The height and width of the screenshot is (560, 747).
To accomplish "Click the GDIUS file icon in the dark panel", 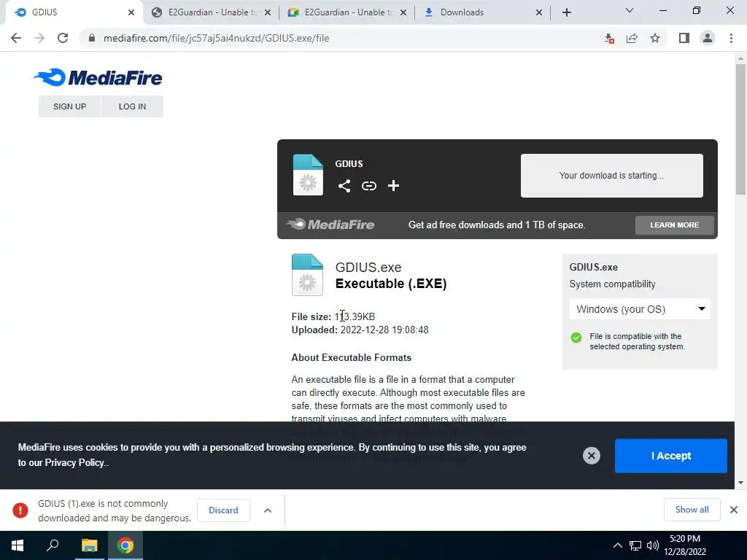I will (308, 175).
